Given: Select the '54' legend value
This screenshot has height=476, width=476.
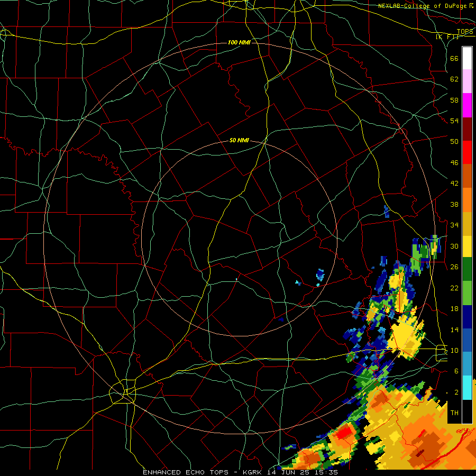Looking at the screenshot, I should click(454, 121).
